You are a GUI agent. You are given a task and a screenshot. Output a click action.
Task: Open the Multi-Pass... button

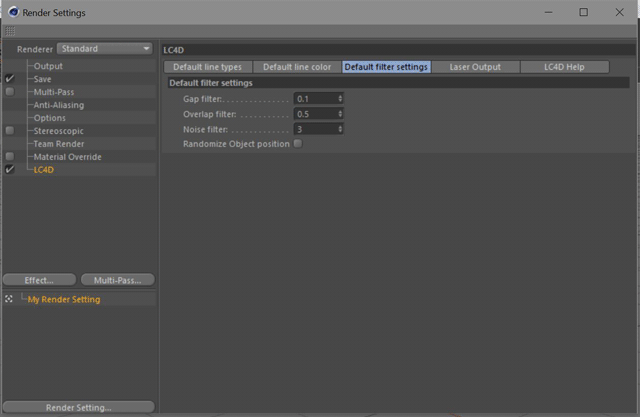click(x=118, y=280)
